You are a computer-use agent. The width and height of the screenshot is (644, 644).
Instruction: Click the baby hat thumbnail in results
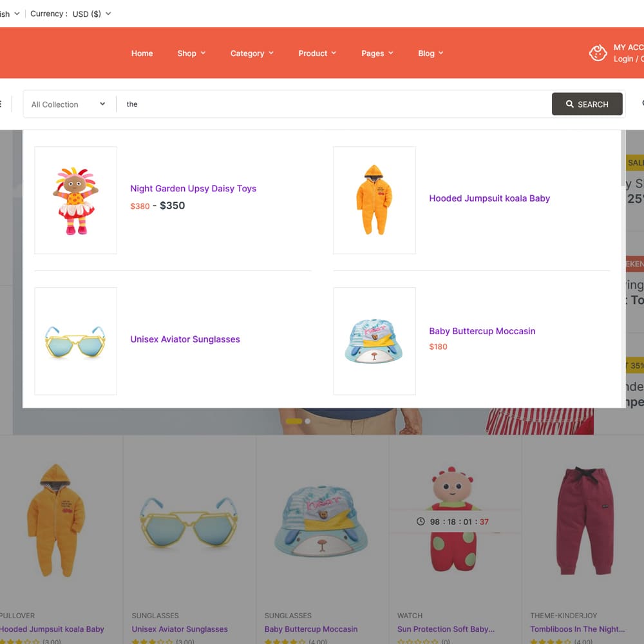click(x=374, y=341)
